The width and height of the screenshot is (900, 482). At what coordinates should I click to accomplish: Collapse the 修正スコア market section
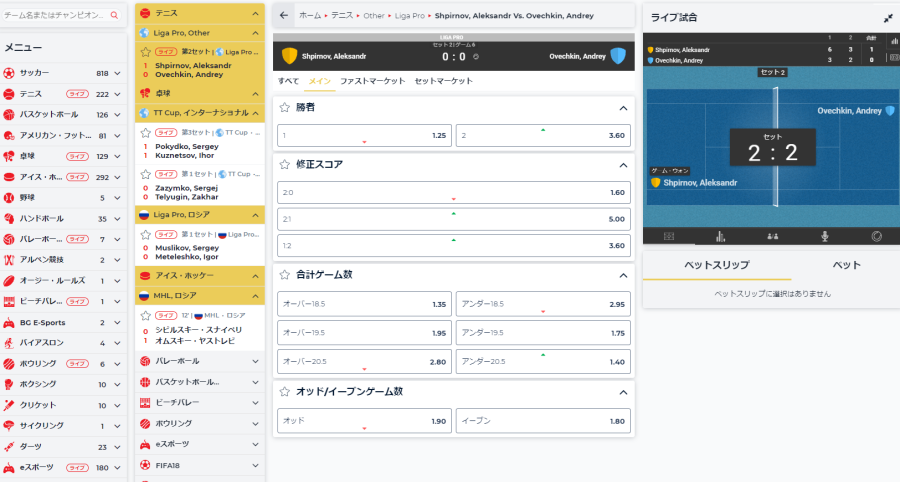pos(623,165)
